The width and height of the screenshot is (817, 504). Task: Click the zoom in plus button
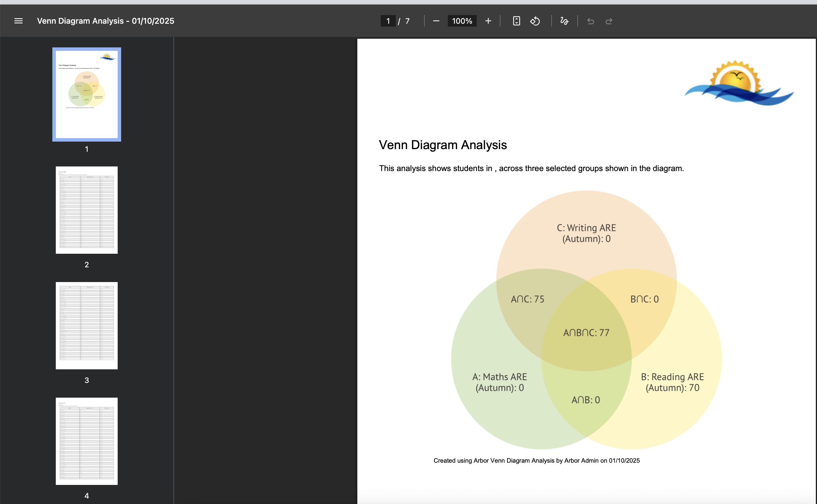(x=488, y=21)
